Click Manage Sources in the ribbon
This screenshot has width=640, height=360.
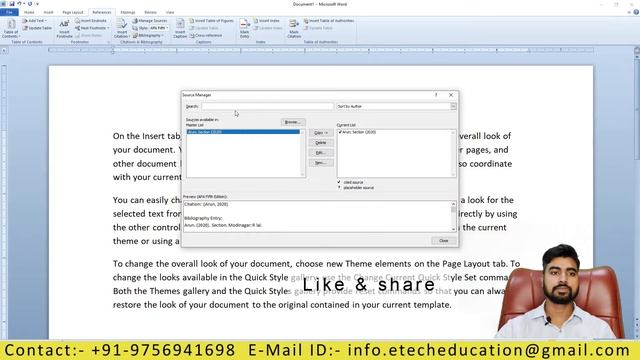[x=149, y=20]
